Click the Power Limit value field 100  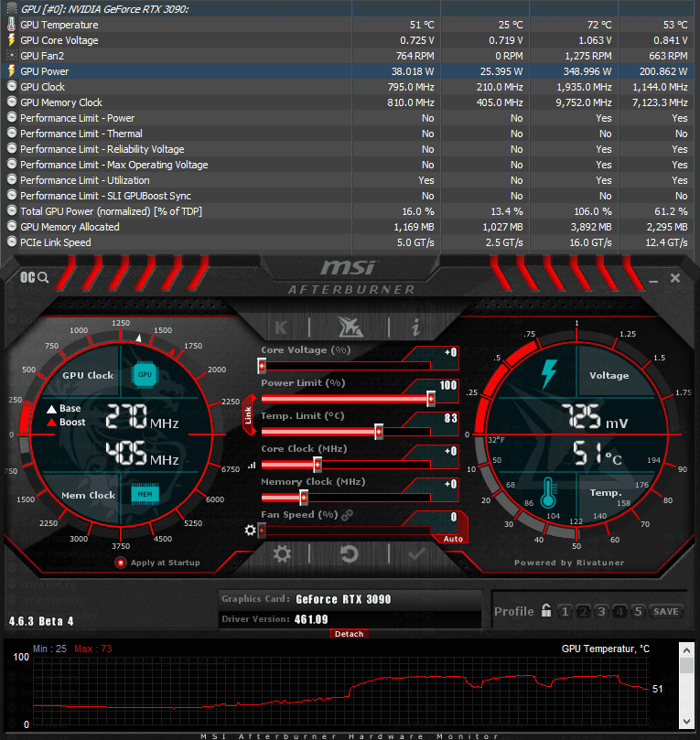point(447,386)
